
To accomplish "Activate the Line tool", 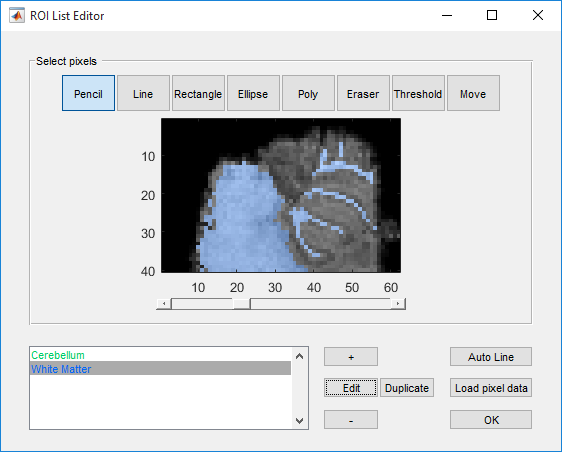I will [x=143, y=93].
